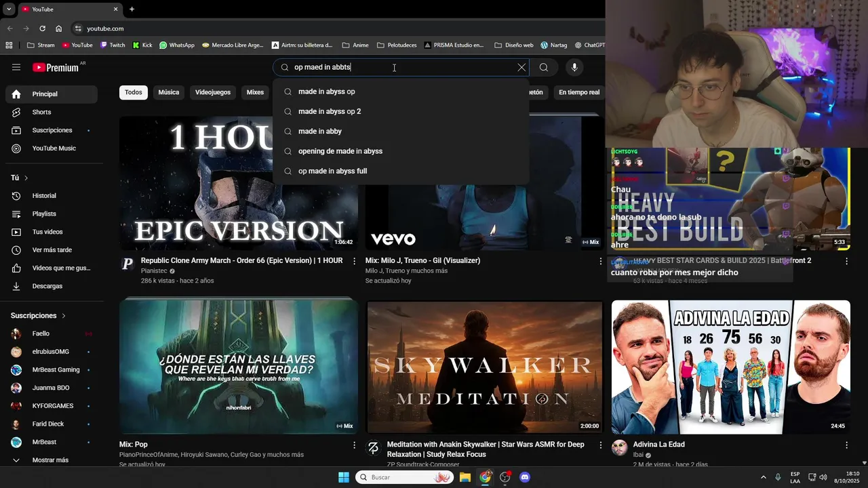868x488 pixels.
Task: Open options menu for Anakin Skywalker meditation
Action: tap(600, 445)
